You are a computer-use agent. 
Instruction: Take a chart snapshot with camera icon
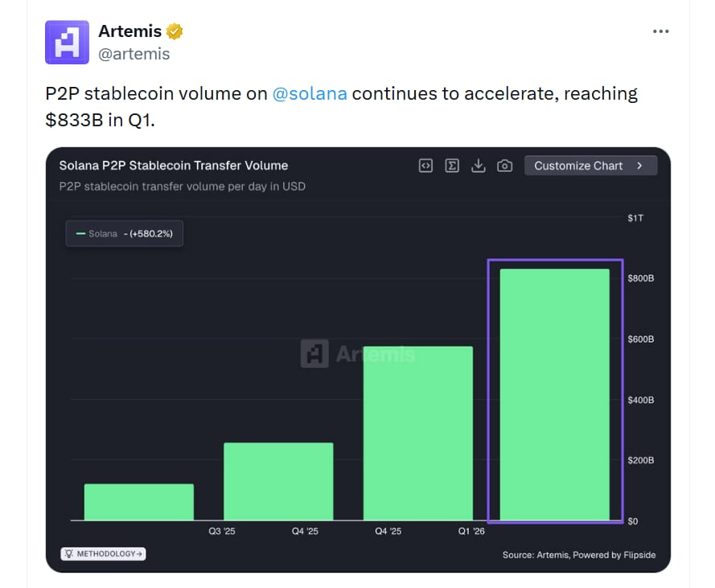[504, 166]
